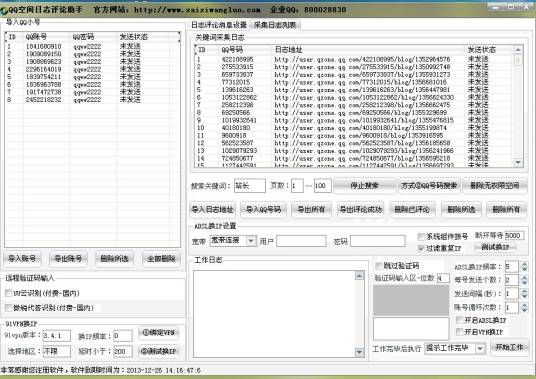The width and height of the screenshot is (536, 379).
Task: Click the 全部删除 button
Action: [x=161, y=258]
